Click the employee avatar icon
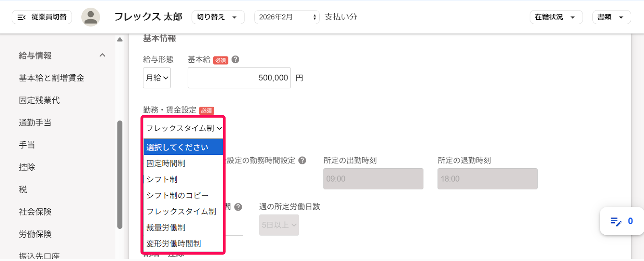The height and width of the screenshot is (261, 644). point(91,17)
